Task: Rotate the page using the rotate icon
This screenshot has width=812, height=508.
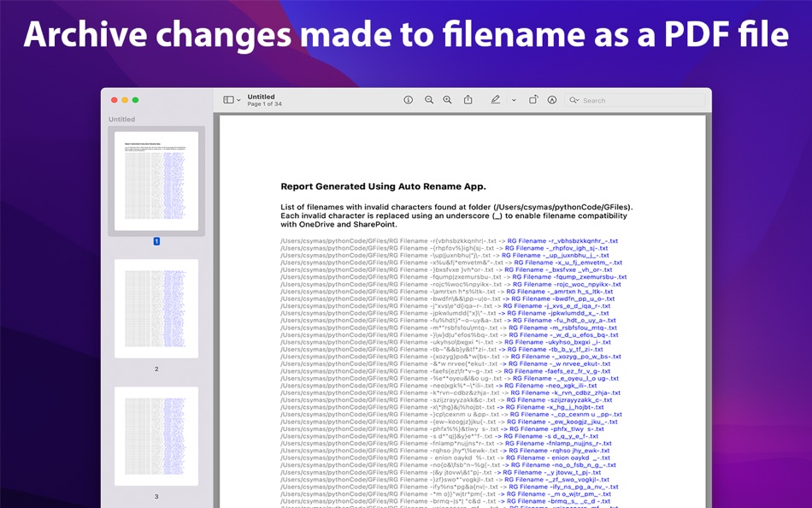Action: [533, 99]
